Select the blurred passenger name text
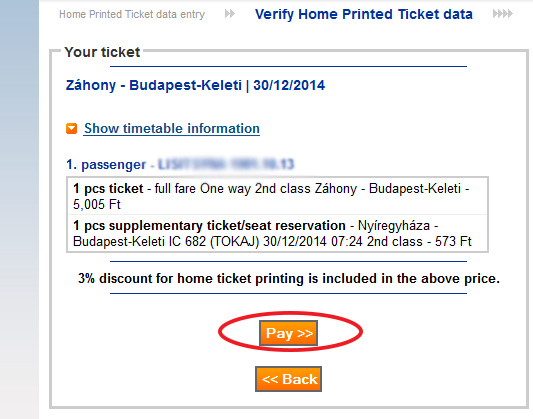Image resolution: width=533 pixels, height=419 pixels. 226,164
